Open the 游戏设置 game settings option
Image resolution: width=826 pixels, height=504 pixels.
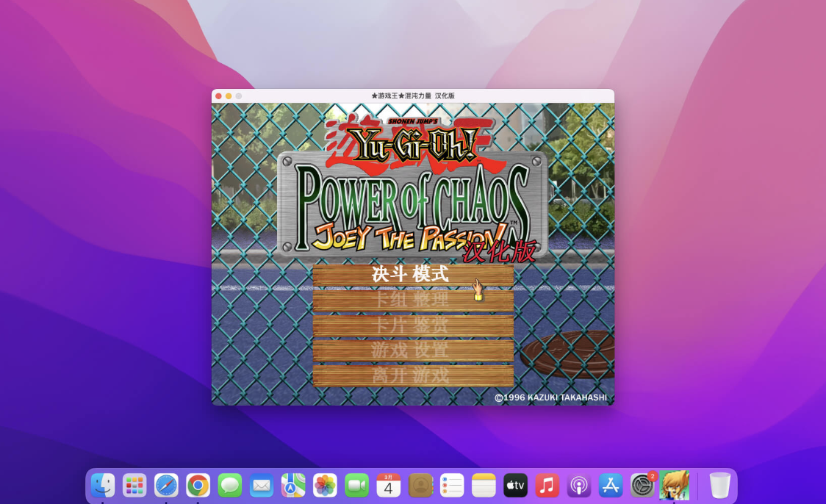click(413, 350)
